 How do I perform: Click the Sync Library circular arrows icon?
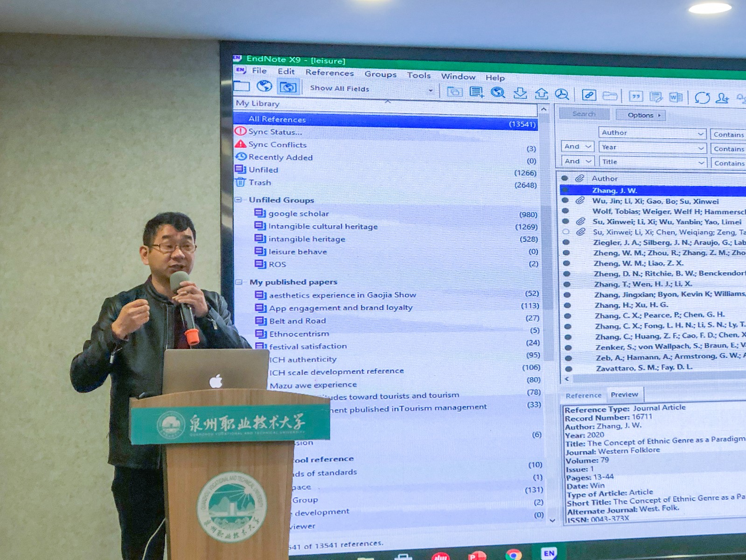(702, 98)
